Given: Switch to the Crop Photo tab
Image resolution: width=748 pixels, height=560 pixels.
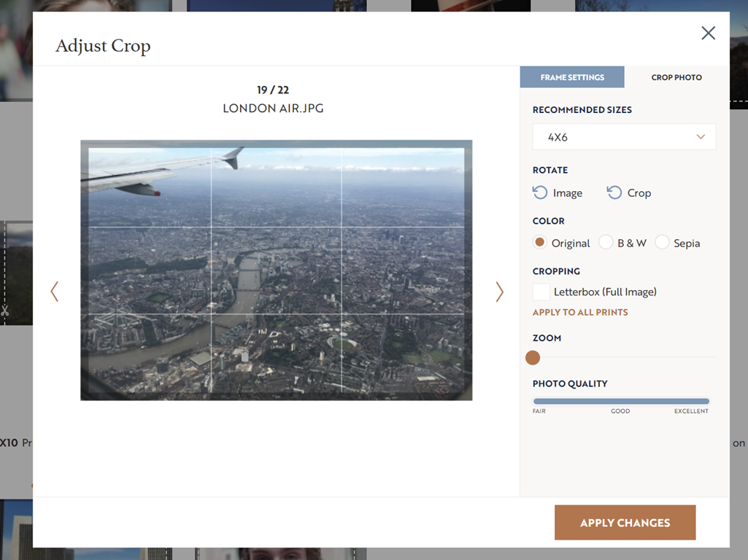Looking at the screenshot, I should 676,77.
